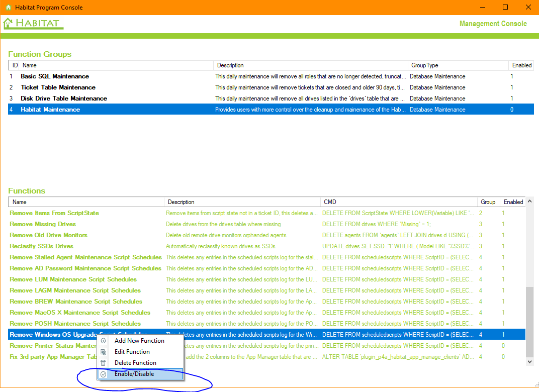Choose Edit Function in the context menu
Image resolution: width=539 pixels, height=392 pixels.
132,352
